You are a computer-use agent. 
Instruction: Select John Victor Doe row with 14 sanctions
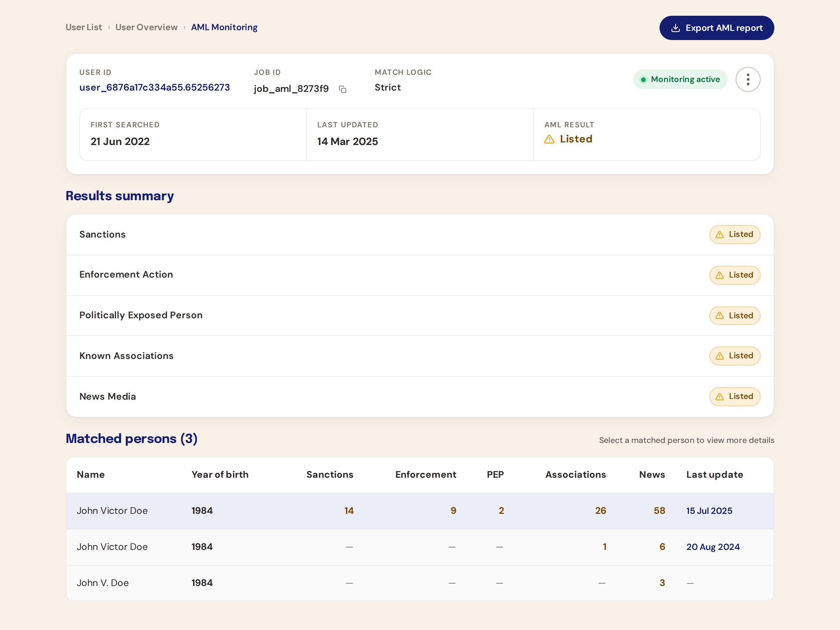(420, 511)
